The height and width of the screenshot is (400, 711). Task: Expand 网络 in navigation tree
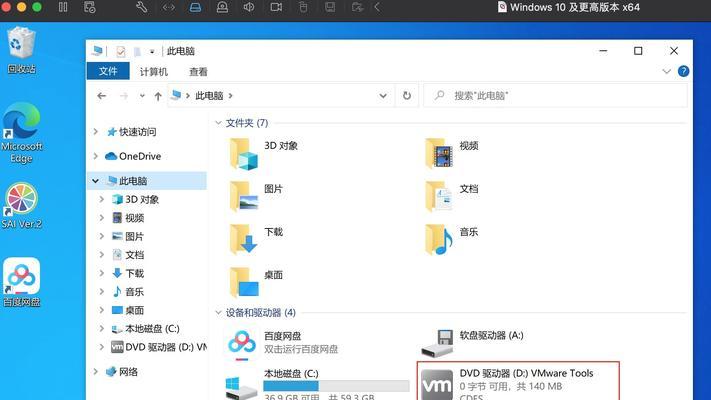[x=96, y=371]
